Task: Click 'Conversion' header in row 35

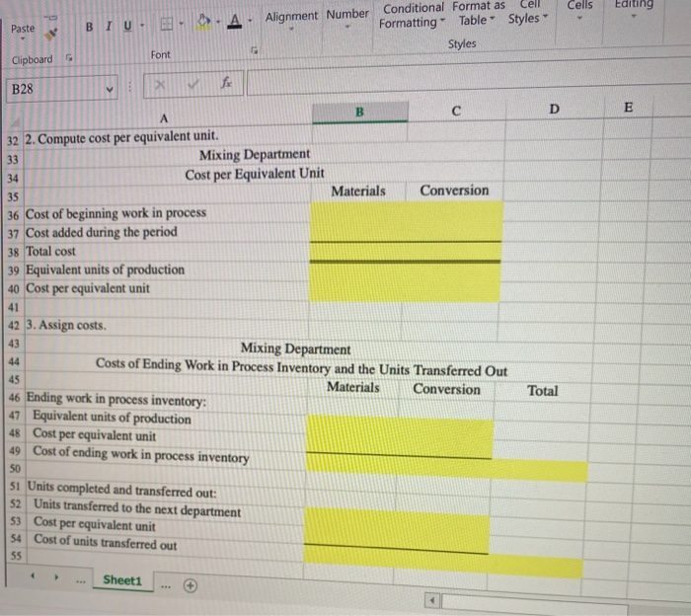Action: pyautogui.click(x=454, y=191)
